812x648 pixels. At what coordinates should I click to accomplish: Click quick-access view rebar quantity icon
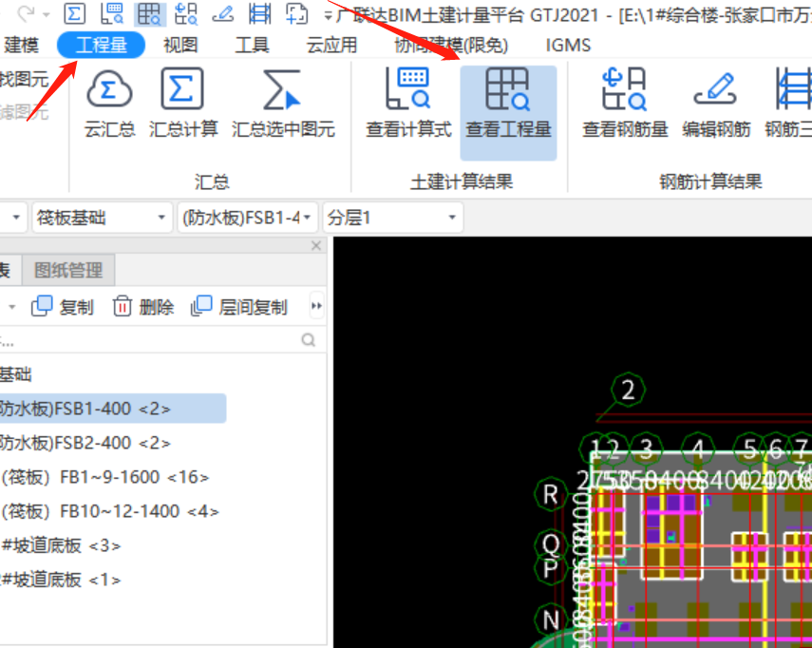[x=186, y=13]
